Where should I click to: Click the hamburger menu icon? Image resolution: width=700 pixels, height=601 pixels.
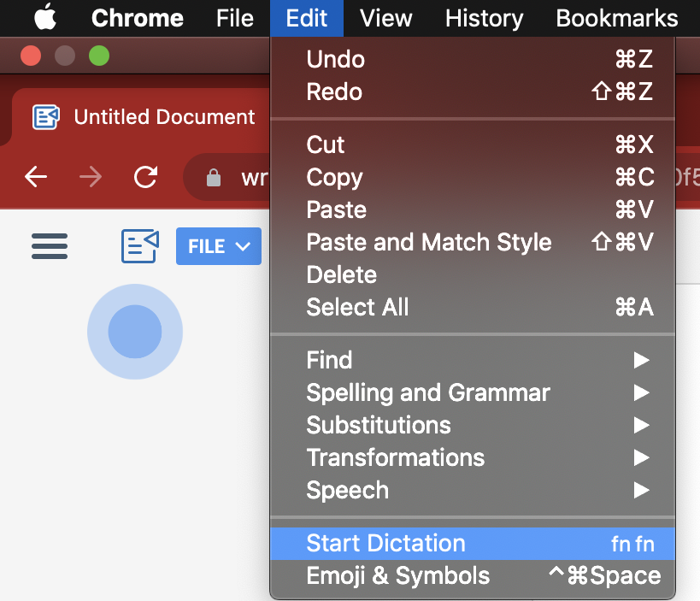coord(50,246)
